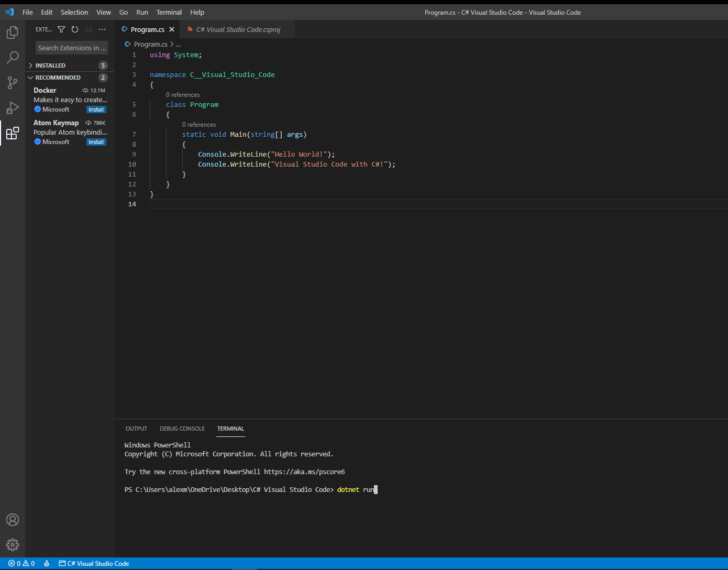Click '0 references' above Main method
728x570 pixels.
(x=199, y=125)
